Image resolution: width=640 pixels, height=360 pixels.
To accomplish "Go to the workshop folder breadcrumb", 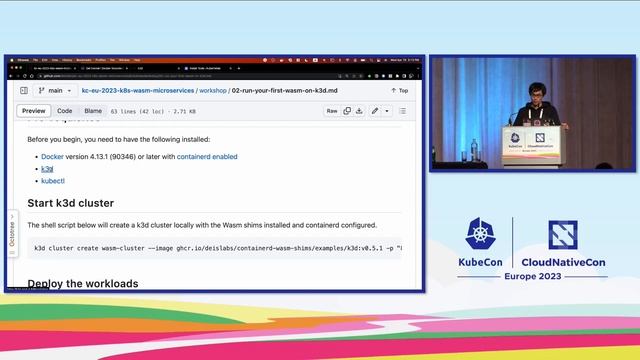I will pyautogui.click(x=213, y=91).
